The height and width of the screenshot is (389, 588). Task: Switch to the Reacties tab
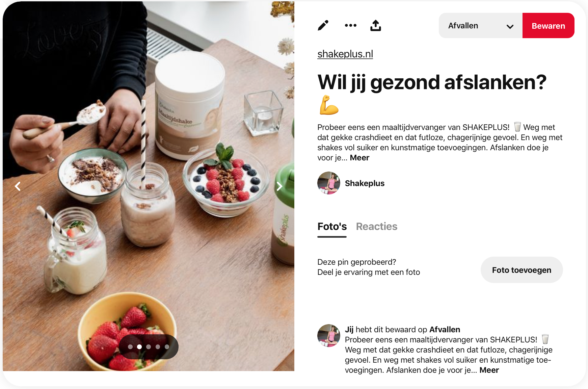click(377, 226)
